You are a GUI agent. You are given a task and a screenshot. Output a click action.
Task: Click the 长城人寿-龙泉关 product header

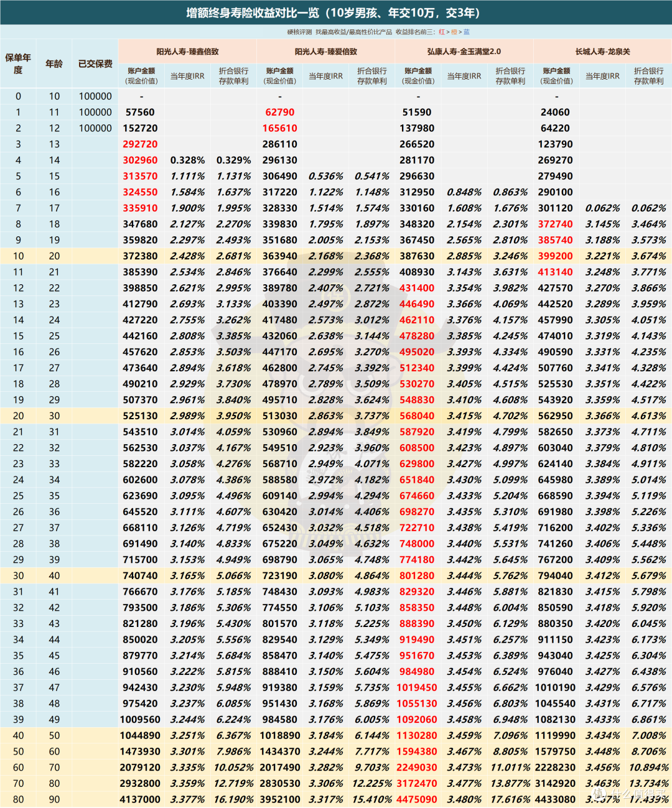coord(602,52)
